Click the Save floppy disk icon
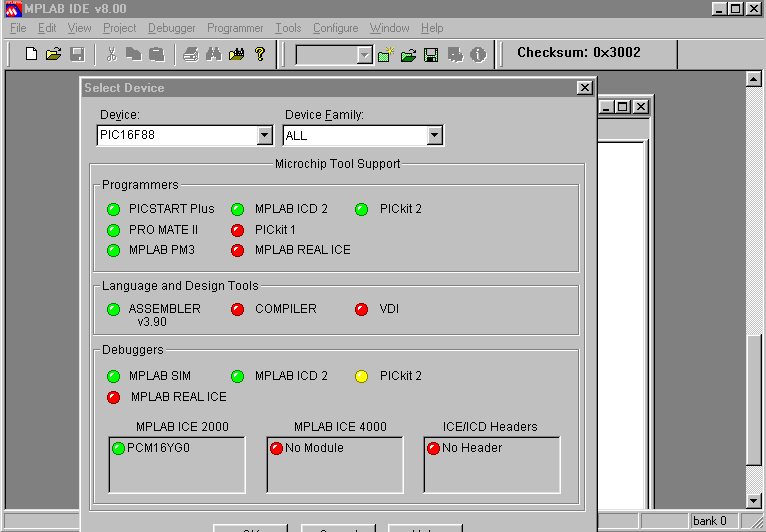The width and height of the screenshot is (766, 532). click(x=77, y=54)
